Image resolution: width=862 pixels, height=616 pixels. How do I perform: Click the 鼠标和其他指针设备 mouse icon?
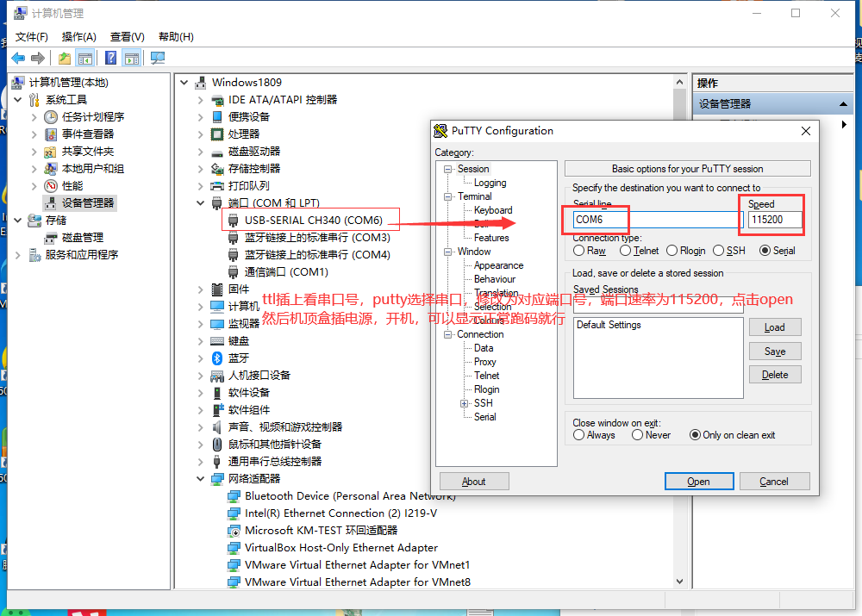point(217,445)
